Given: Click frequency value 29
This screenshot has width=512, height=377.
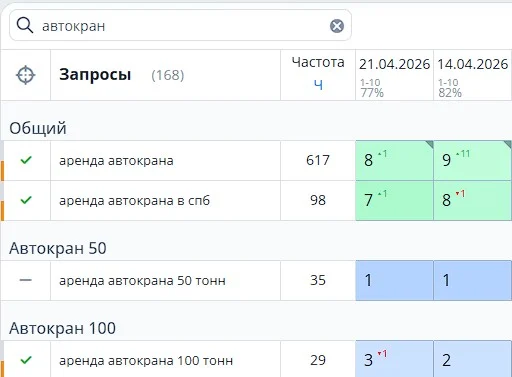Looking at the screenshot, I should [318, 360].
